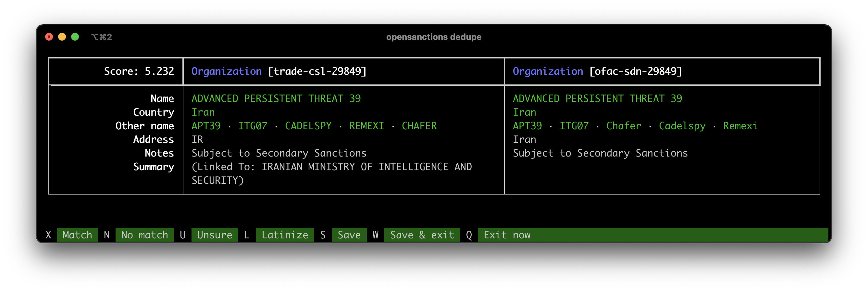Click the right column ITG07 alias
The image size is (868, 291).
pyautogui.click(x=574, y=126)
